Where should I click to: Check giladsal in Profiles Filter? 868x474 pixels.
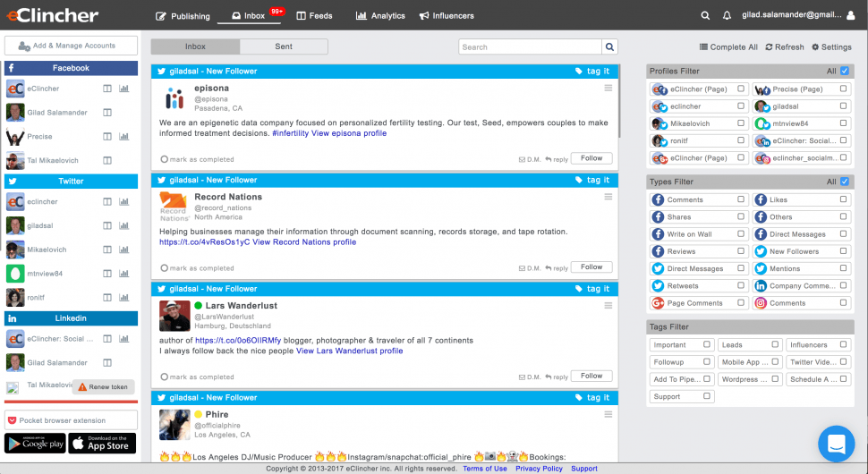tap(843, 106)
